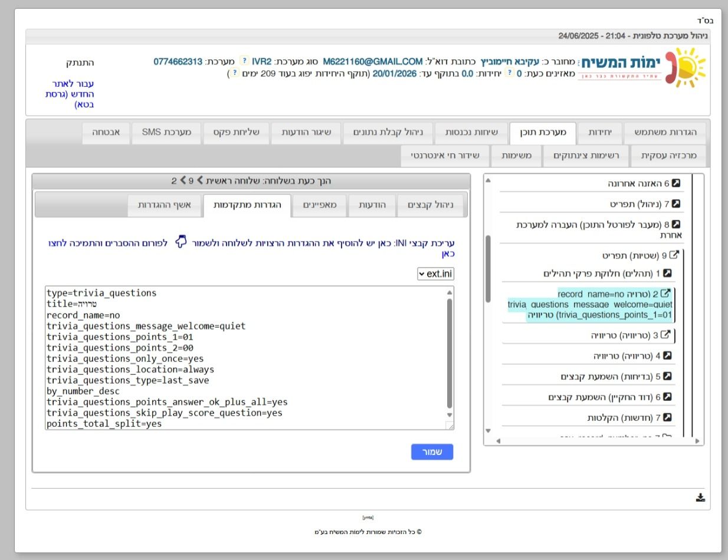Click breadcrumb chevron before 2
The image size is (728, 560).
[183, 180]
